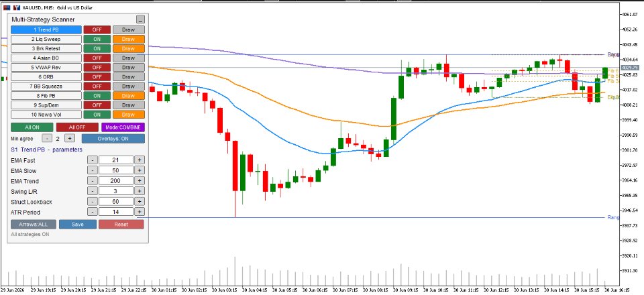
Task: Edit the EMA Trend value field
Action: [116, 181]
